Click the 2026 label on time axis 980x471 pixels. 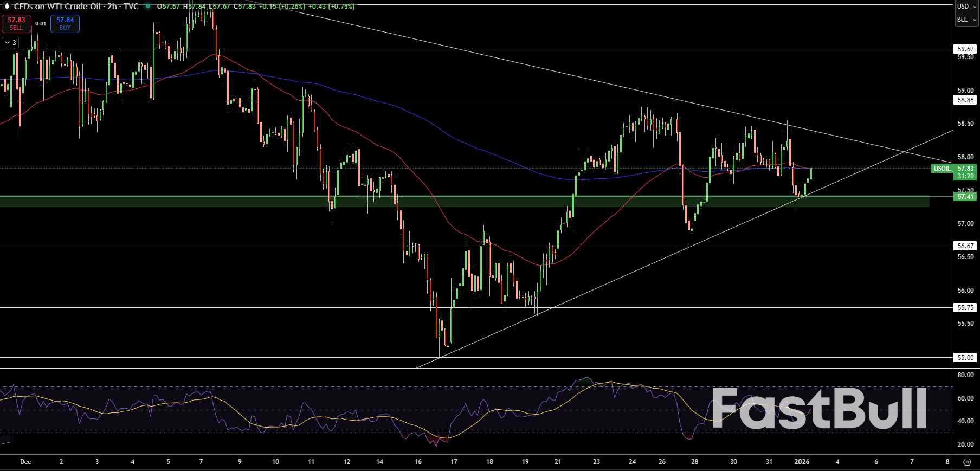coord(802,462)
